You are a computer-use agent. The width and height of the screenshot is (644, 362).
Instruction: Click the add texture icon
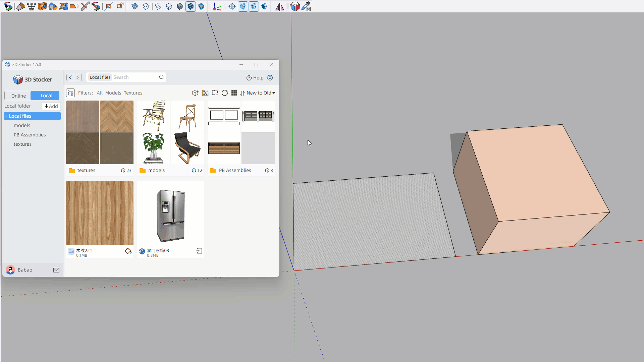click(205, 93)
